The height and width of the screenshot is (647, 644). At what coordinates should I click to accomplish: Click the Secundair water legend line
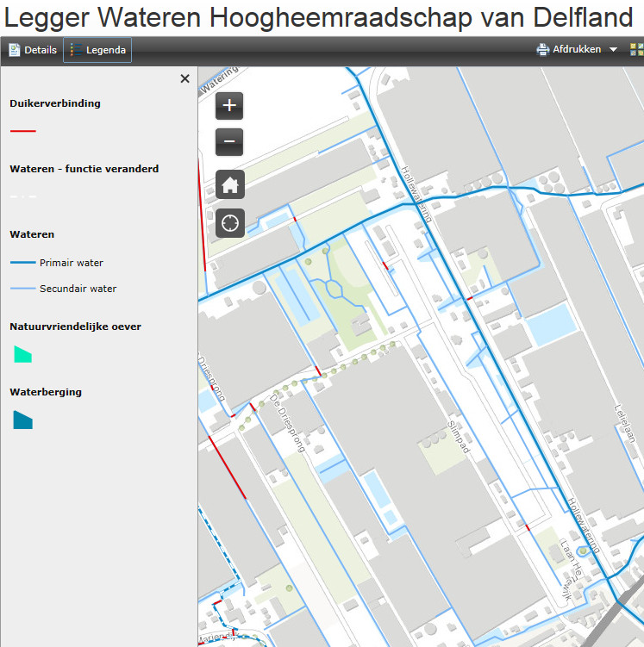pos(23,289)
